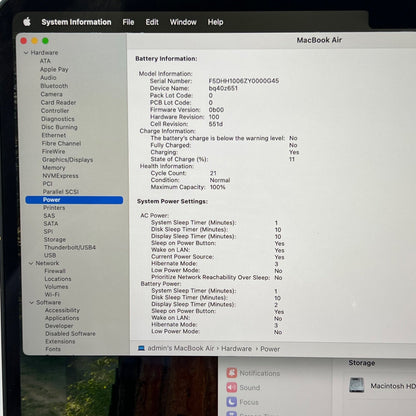Collapse the Software section
Viewport: 416px width, 416px height.
tap(32, 303)
